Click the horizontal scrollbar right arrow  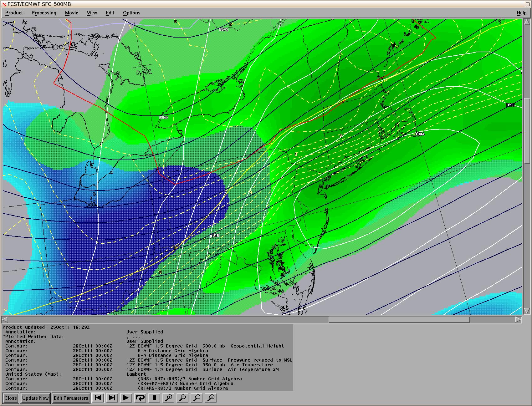pos(518,319)
